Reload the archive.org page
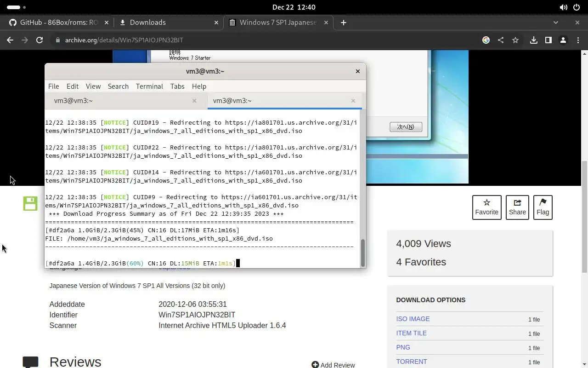Viewport: 588px width, 368px height. (x=40, y=40)
